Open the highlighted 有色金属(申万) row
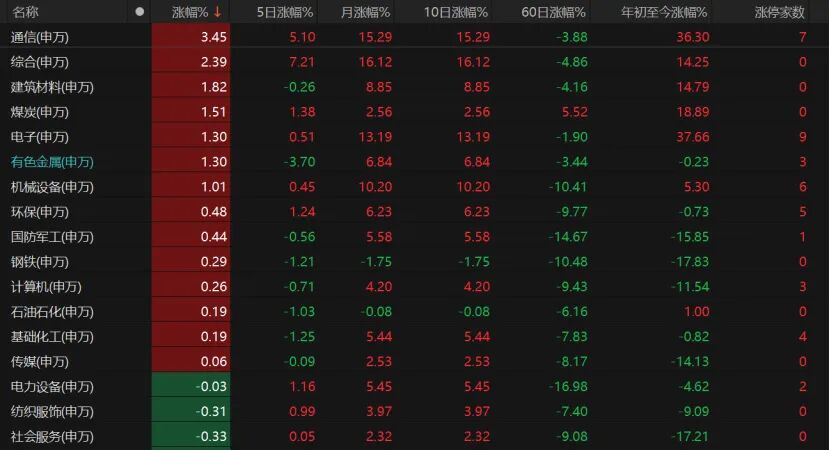The image size is (830, 450). tap(415, 162)
